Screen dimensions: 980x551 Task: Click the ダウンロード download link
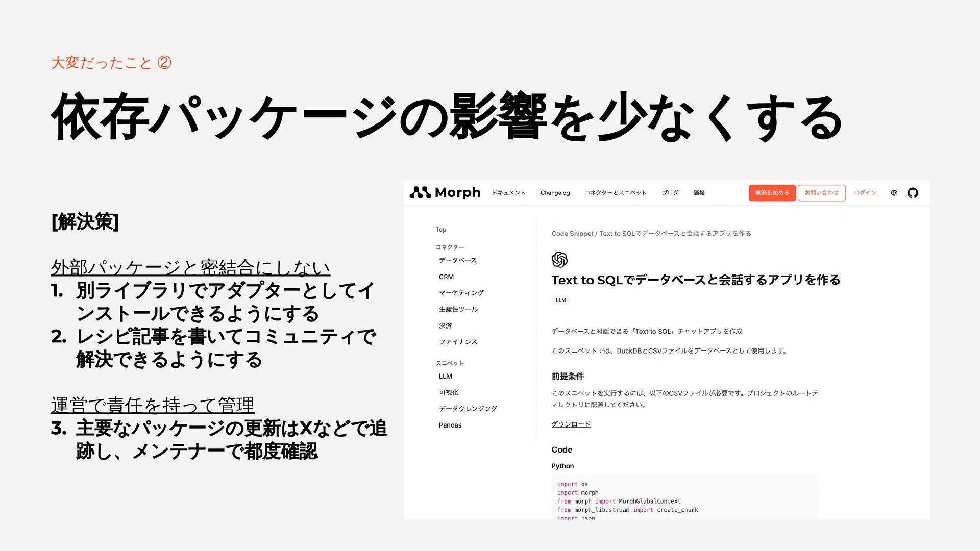[x=571, y=424]
